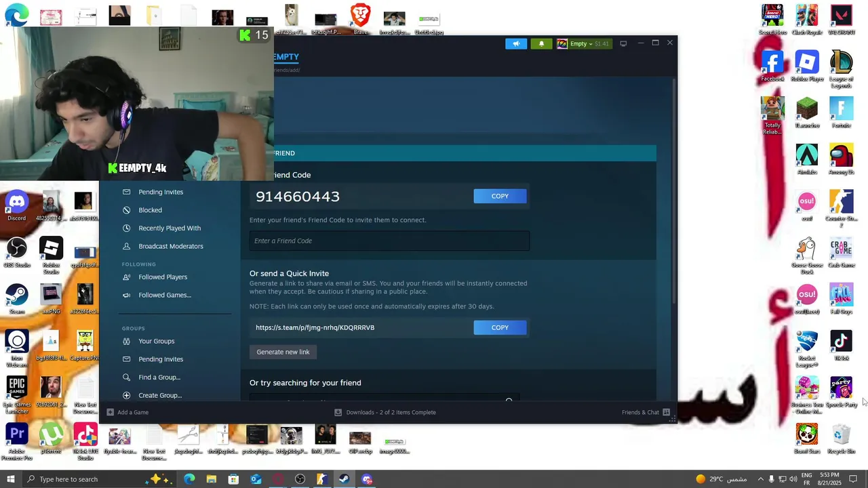Select the OBS Studio desktop icon
The image size is (868, 488).
pos(17,253)
